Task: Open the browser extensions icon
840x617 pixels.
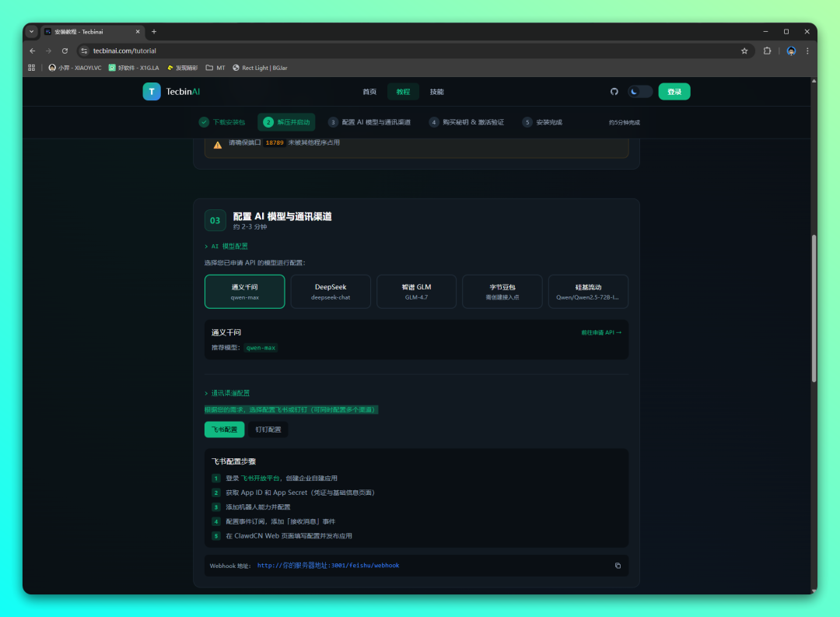Action: pos(767,51)
